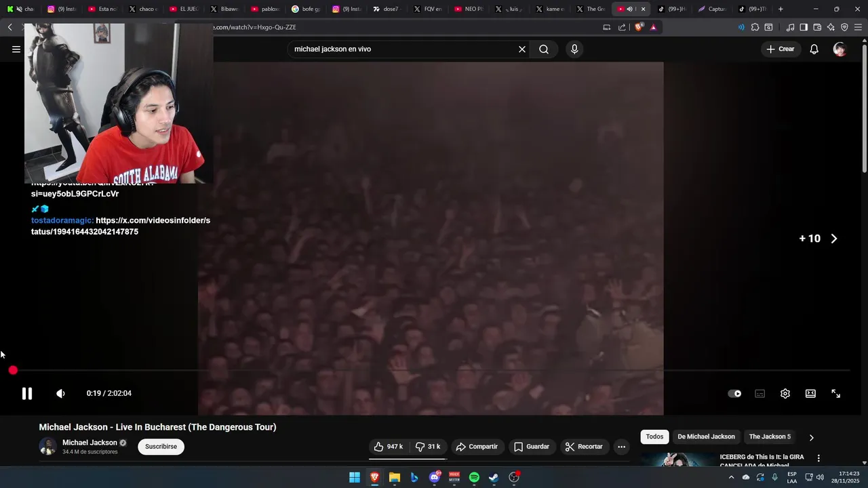Click the Michael Jackson channel avatar
The image size is (868, 488).
tap(47, 447)
